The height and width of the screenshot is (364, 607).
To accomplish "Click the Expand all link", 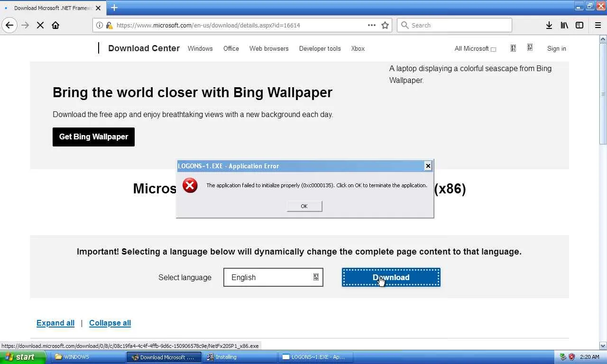I will (55, 323).
